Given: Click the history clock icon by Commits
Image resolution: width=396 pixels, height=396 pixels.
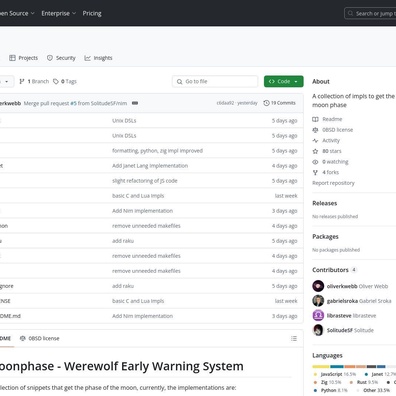Looking at the screenshot, I should point(266,103).
